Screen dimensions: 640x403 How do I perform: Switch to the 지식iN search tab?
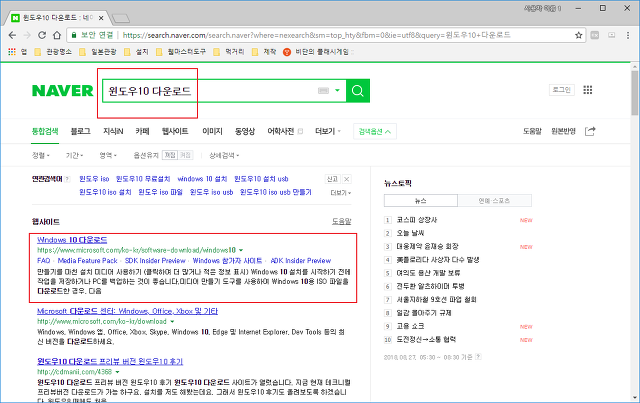[x=113, y=131]
